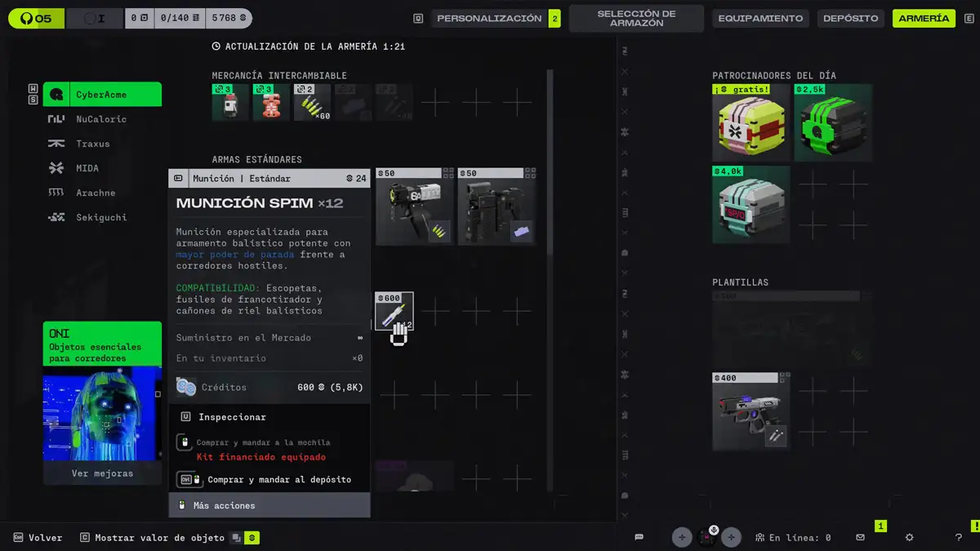Viewport: 980px width, 551px height.
Task: Click the help question mark icon
Action: click(x=958, y=537)
